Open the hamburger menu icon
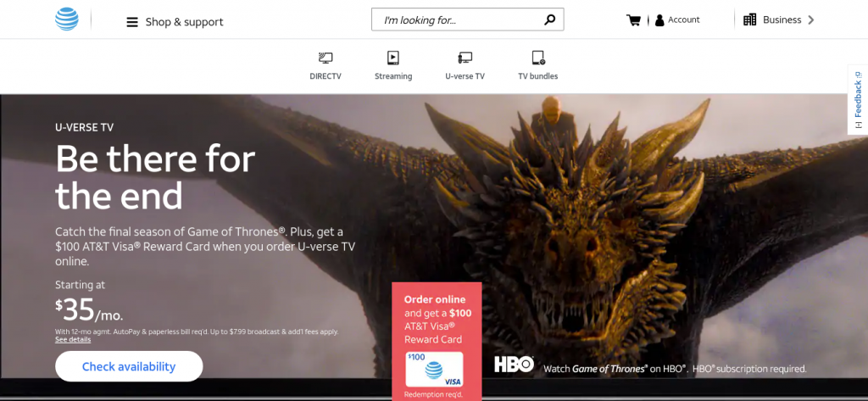The height and width of the screenshot is (401, 868). point(132,22)
